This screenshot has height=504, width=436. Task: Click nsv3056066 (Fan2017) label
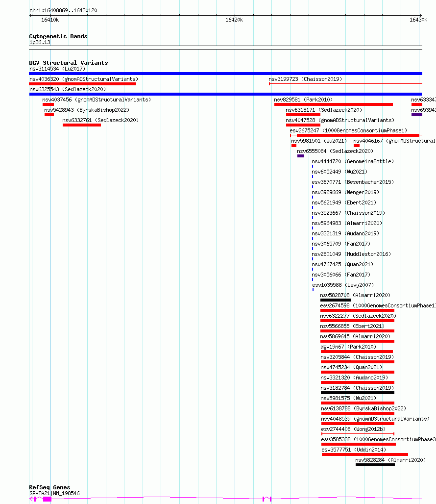pyautogui.click(x=341, y=275)
